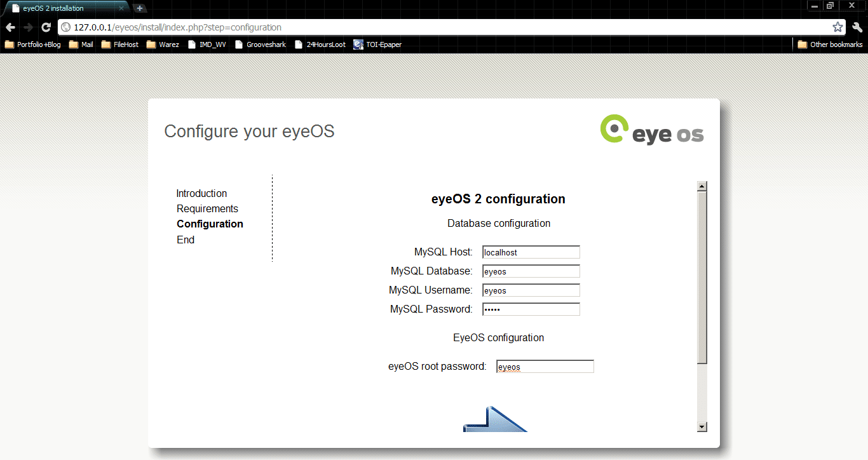This screenshot has width=868, height=460.
Task: Reload the page with the refresh icon
Action: (x=46, y=27)
